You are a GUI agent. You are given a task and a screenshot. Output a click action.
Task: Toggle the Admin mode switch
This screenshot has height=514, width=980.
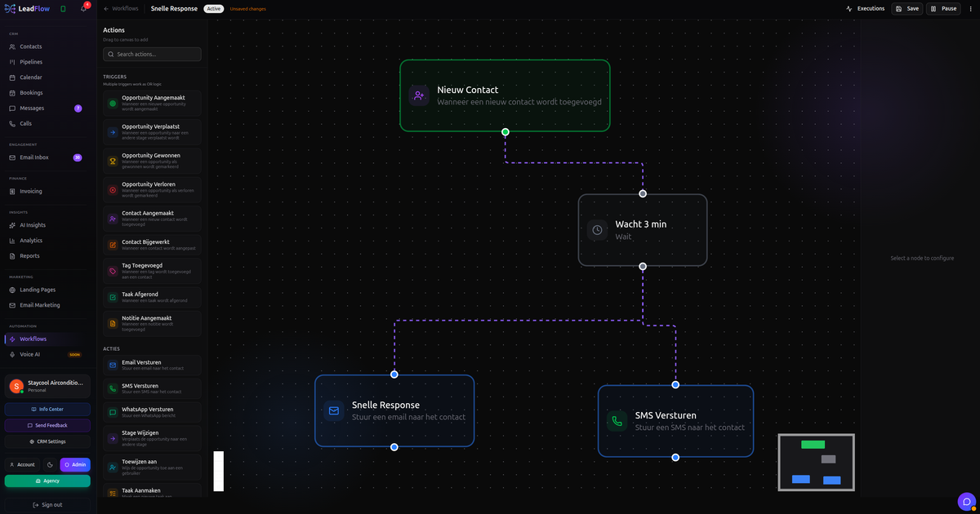coord(74,464)
